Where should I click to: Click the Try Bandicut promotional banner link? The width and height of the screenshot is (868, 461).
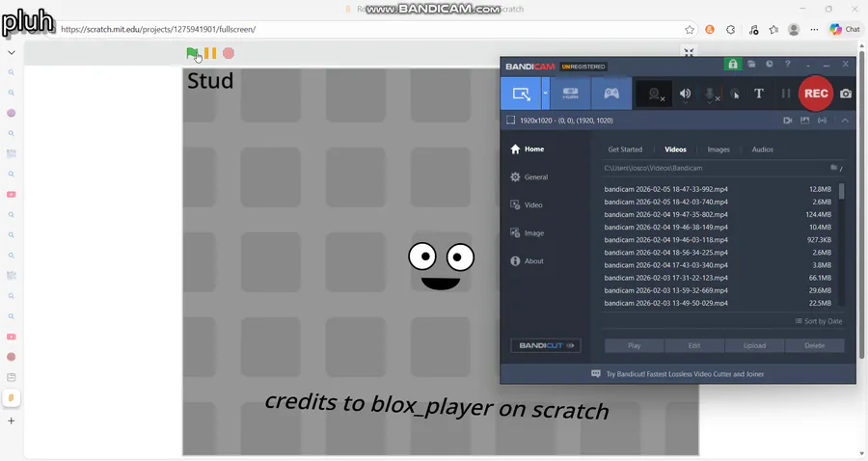point(678,374)
